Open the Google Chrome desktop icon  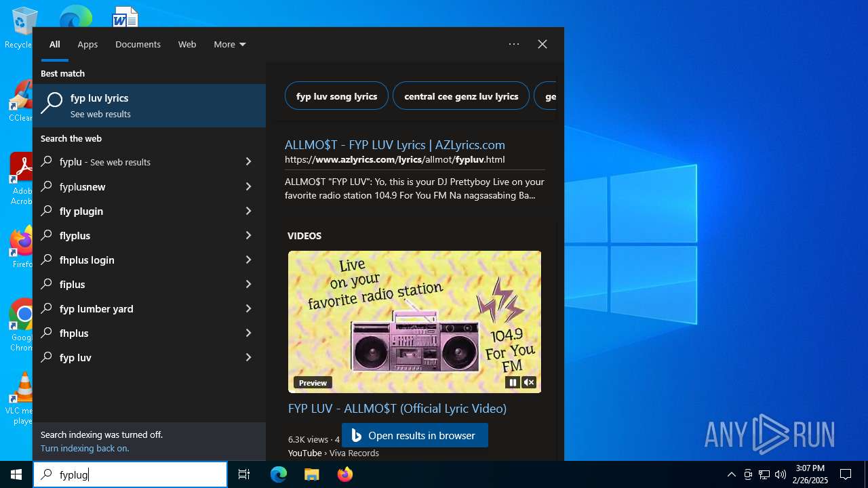[x=20, y=325]
